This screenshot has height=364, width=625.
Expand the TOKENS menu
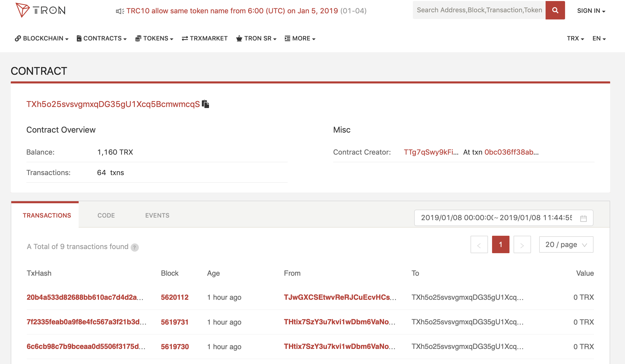pyautogui.click(x=154, y=38)
